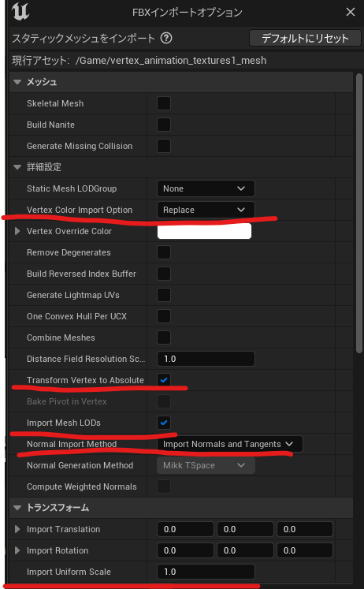This screenshot has width=364, height=589.
Task: Click the スタティックメッシュをインポート heading
Action: (x=84, y=38)
